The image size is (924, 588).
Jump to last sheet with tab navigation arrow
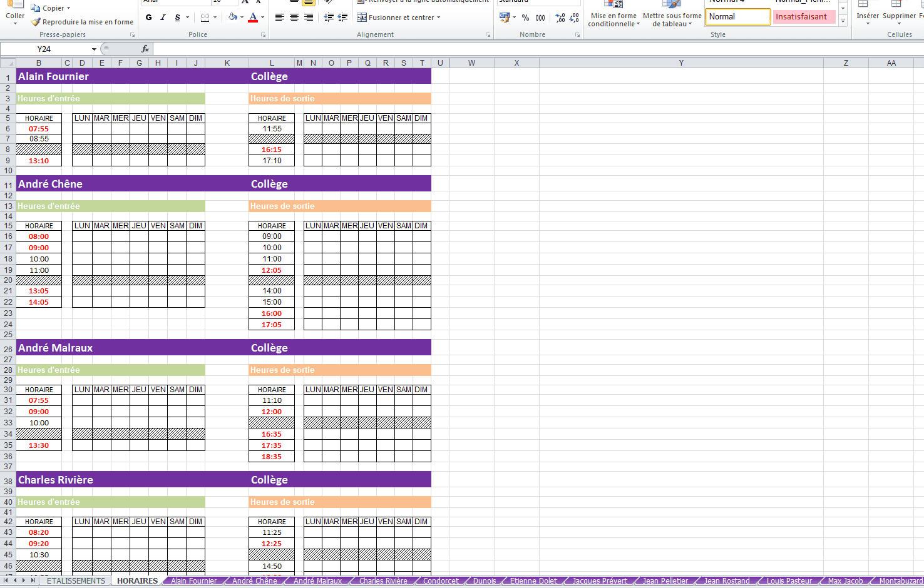[x=33, y=580]
